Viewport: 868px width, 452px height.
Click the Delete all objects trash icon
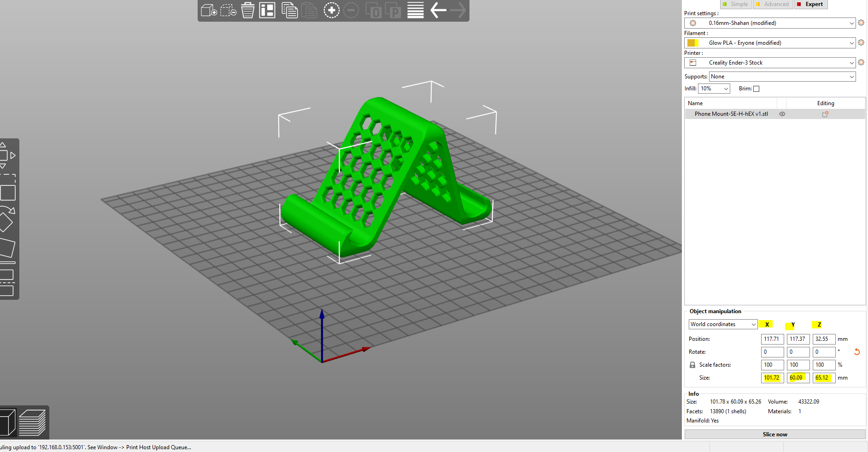pyautogui.click(x=247, y=10)
